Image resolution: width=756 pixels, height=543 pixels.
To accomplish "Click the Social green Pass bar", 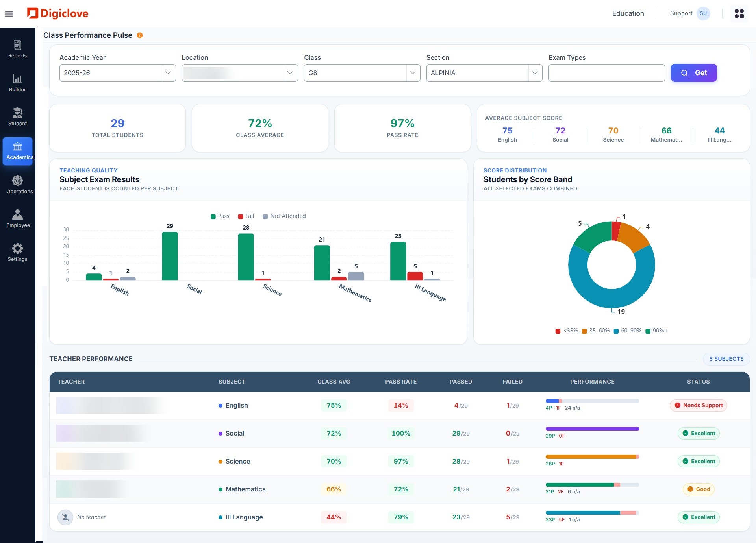I will click(x=170, y=256).
